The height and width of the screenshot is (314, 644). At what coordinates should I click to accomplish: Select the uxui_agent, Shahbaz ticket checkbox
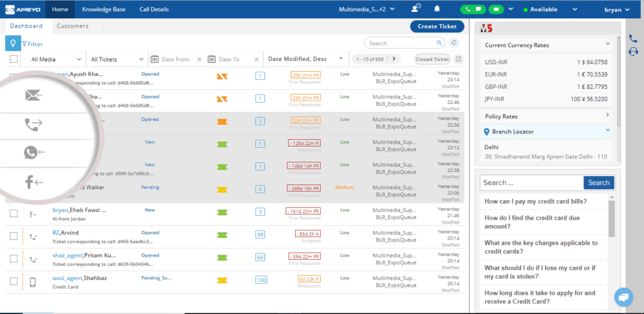pyautogui.click(x=14, y=281)
